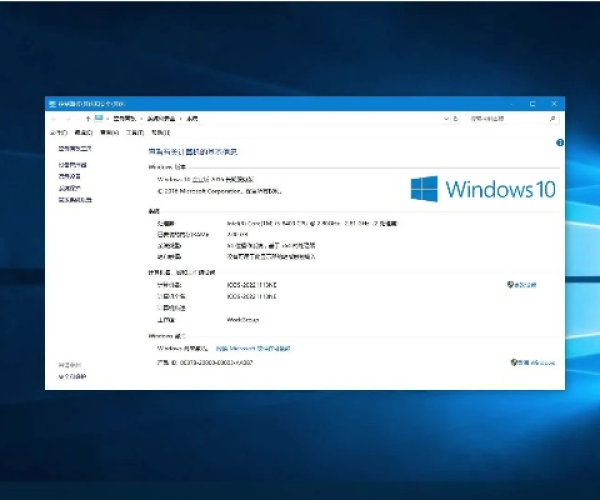Select the Intel Core i5 processor value text
600x500 pixels.
pos(312,223)
